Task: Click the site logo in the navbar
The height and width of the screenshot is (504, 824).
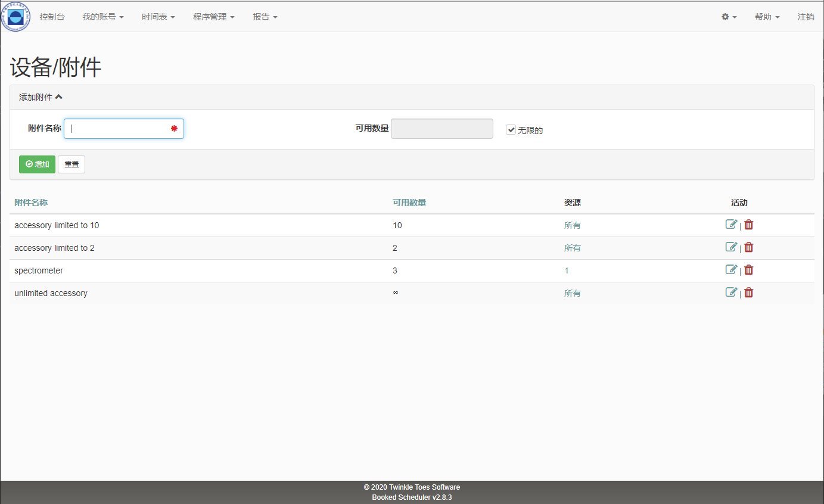Action: (15, 17)
